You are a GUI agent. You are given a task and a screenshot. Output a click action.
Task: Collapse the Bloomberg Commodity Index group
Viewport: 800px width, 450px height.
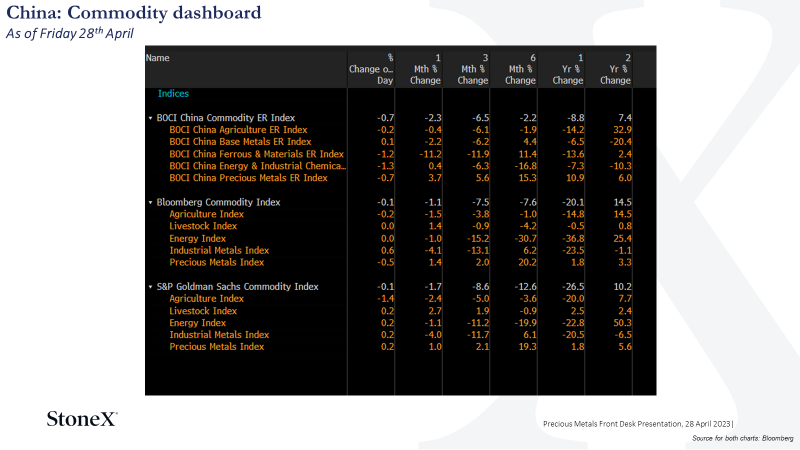click(151, 203)
